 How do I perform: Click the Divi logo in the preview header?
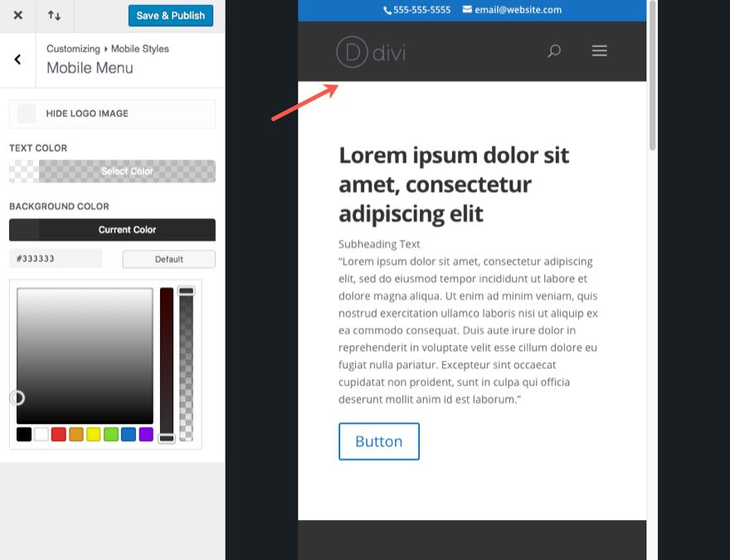[370, 51]
